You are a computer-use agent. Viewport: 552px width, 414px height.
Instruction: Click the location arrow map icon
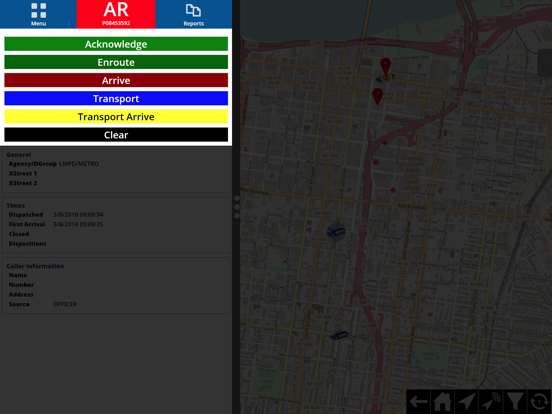(x=467, y=401)
